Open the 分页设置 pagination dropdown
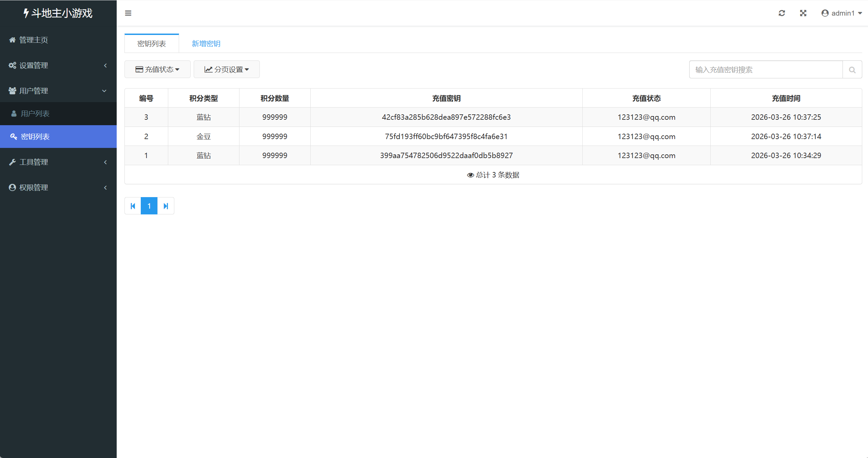Viewport: 868px width, 458px height. pyautogui.click(x=226, y=69)
